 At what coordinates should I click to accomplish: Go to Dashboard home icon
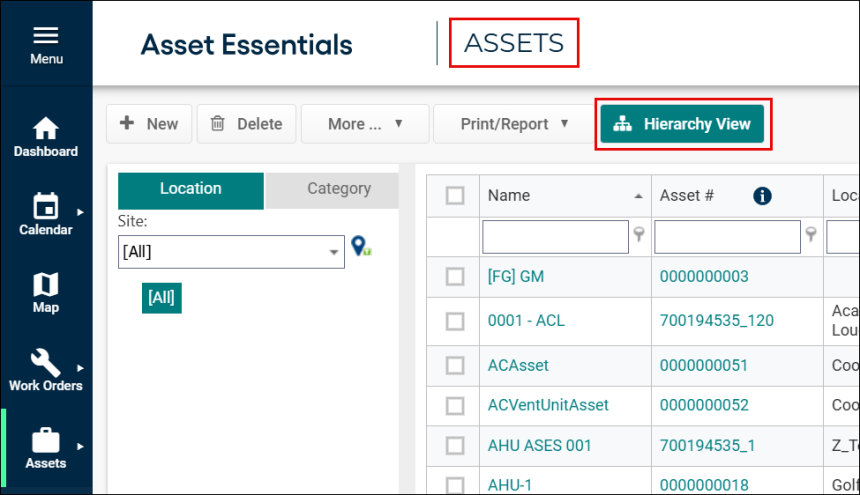[46, 128]
